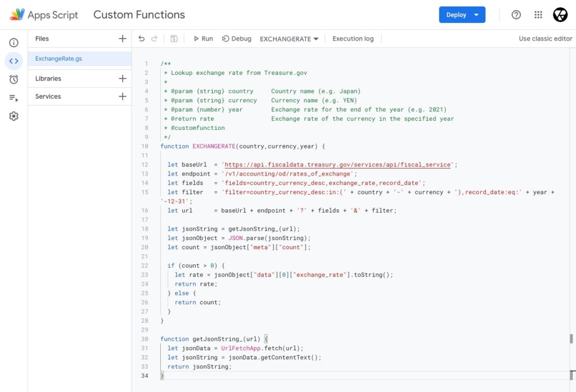Click the 'Lookup exchange rate from Treasure.gov' comment
This screenshot has width=576, height=392.
[238, 73]
